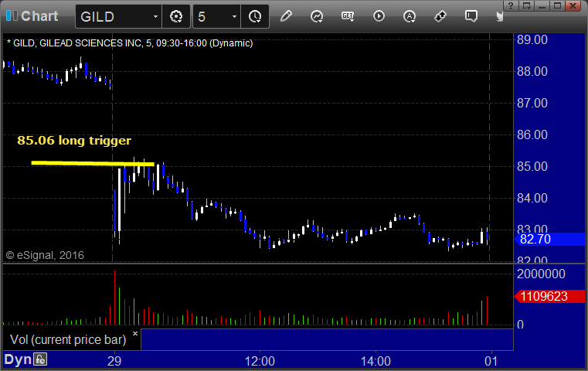Click the current price 82.70 marker
588x371 pixels.
(x=549, y=239)
